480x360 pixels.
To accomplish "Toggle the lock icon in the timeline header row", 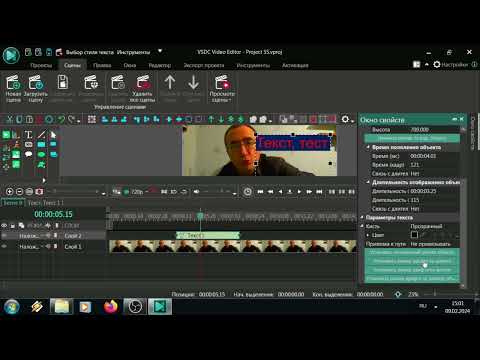I will [13, 226].
